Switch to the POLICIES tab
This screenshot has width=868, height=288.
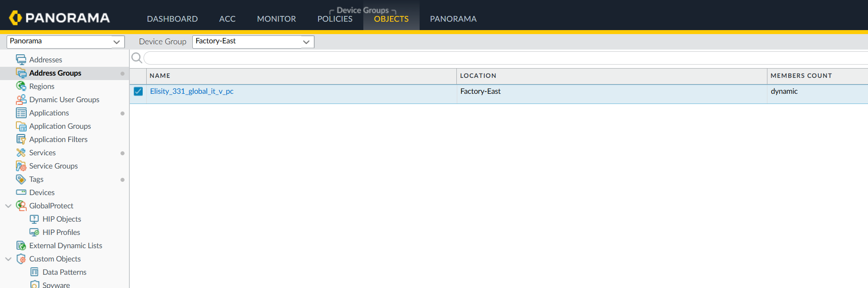tap(335, 19)
